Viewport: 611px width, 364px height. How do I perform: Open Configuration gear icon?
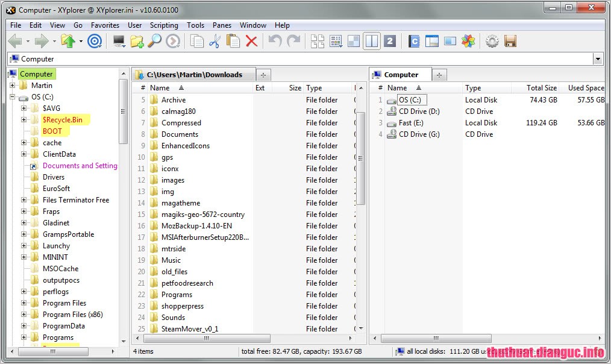point(492,41)
